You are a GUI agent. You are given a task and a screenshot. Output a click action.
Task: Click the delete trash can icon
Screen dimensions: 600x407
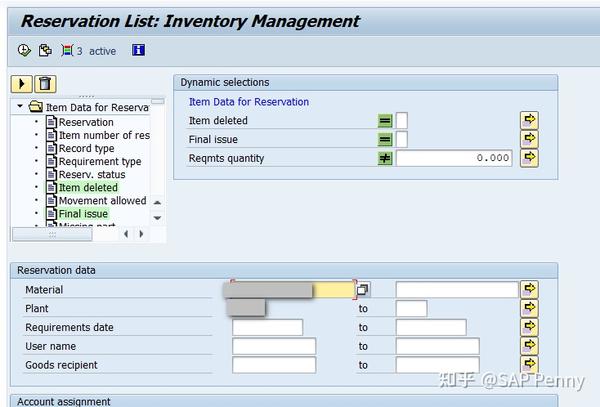(46, 84)
